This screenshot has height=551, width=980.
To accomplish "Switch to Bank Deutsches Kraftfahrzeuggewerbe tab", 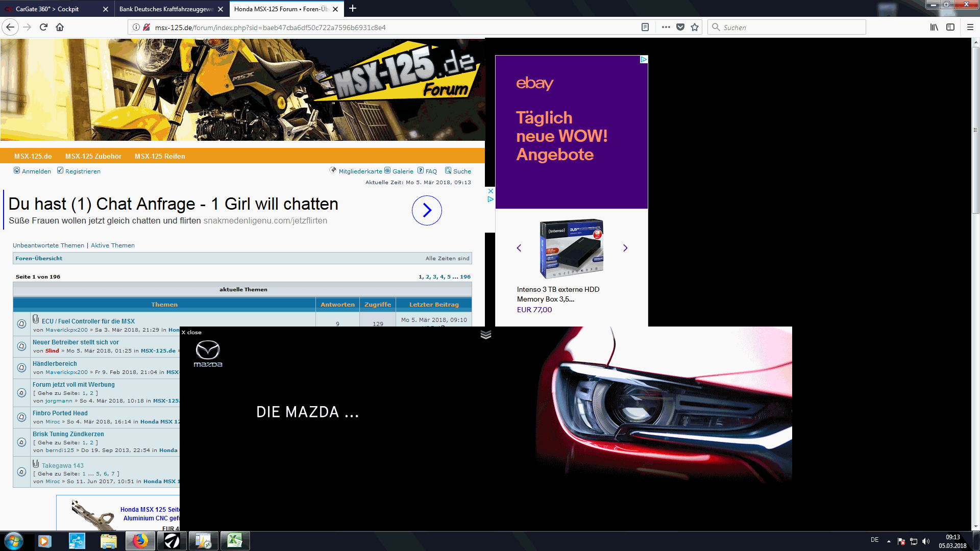I will tap(171, 9).
